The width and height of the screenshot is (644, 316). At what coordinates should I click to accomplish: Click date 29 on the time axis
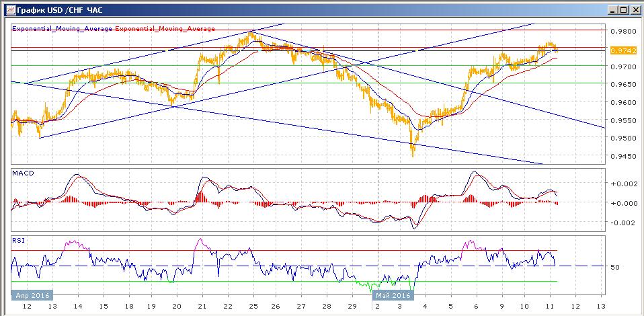(352, 307)
